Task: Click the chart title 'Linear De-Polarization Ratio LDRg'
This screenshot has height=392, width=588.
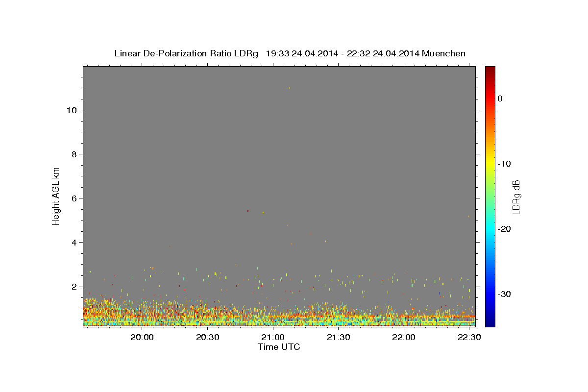Action: coord(186,53)
